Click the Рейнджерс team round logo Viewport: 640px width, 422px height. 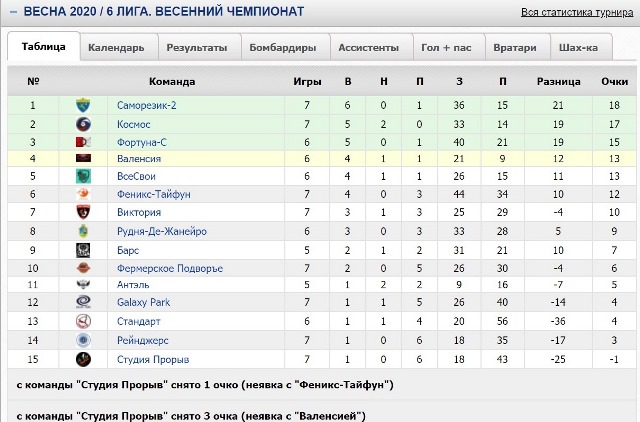tap(83, 340)
